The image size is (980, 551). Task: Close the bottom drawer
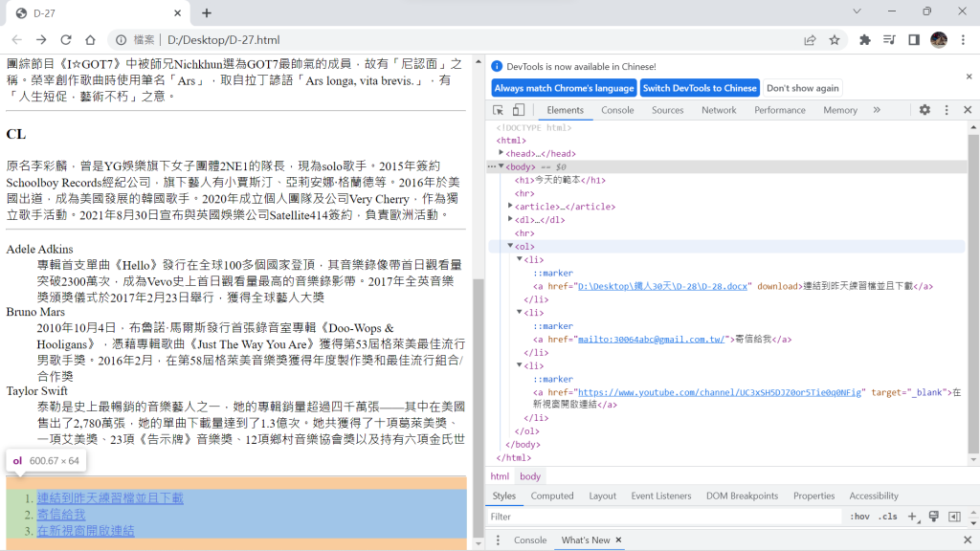tap(968, 540)
